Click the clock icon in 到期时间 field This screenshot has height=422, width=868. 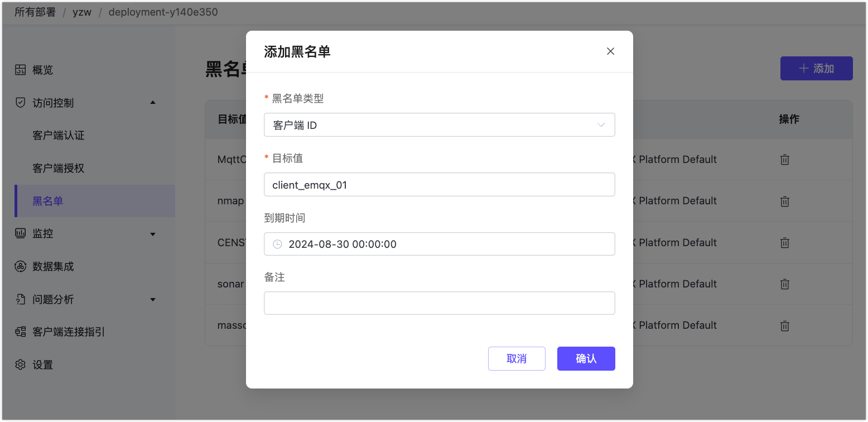[x=277, y=244]
